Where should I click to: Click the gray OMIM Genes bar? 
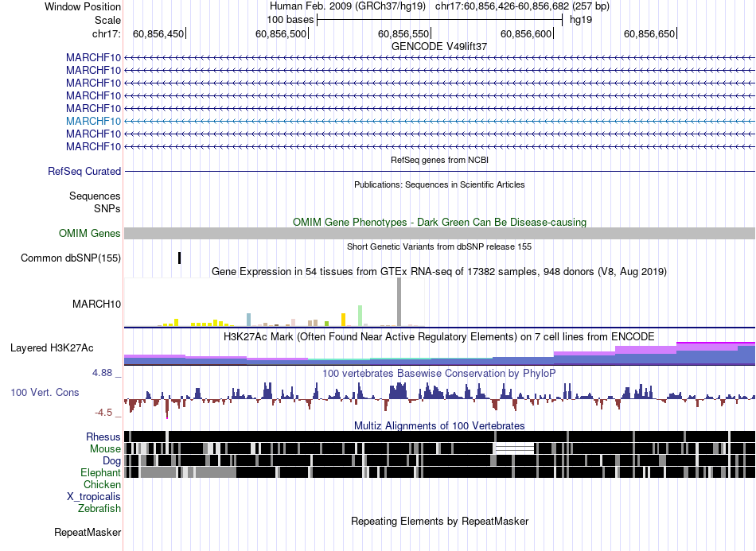point(440,233)
